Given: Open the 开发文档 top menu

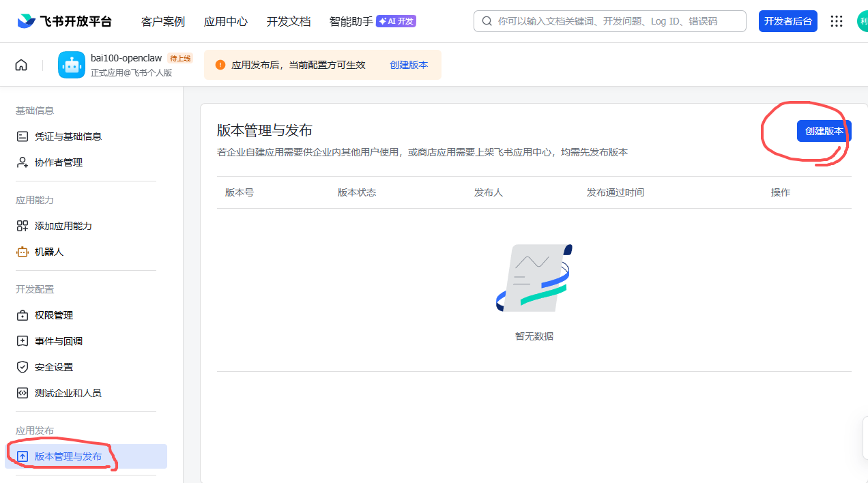Looking at the screenshot, I should (x=288, y=21).
